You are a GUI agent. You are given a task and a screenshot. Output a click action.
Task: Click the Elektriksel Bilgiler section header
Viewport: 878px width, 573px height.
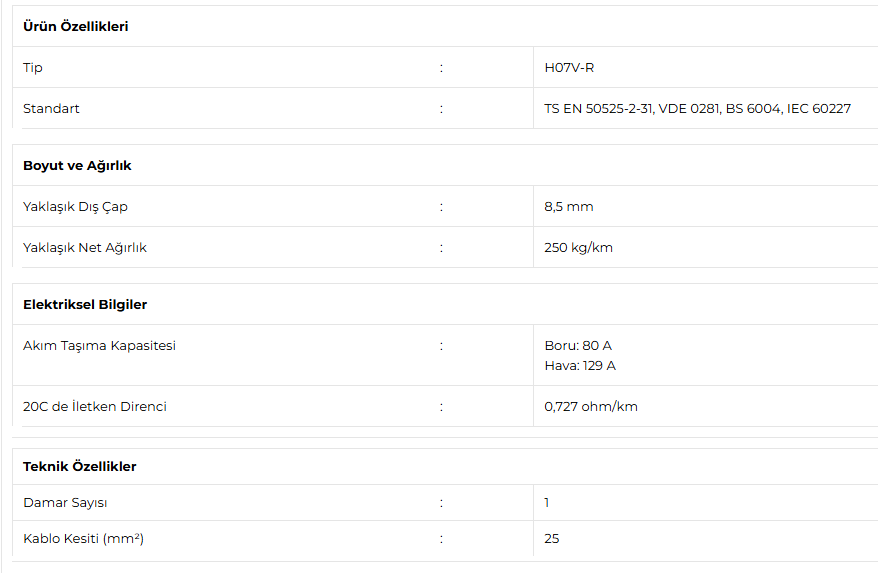point(85,305)
